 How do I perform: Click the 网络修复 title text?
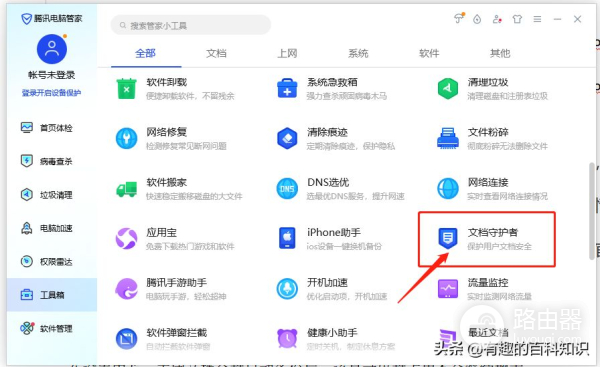166,132
